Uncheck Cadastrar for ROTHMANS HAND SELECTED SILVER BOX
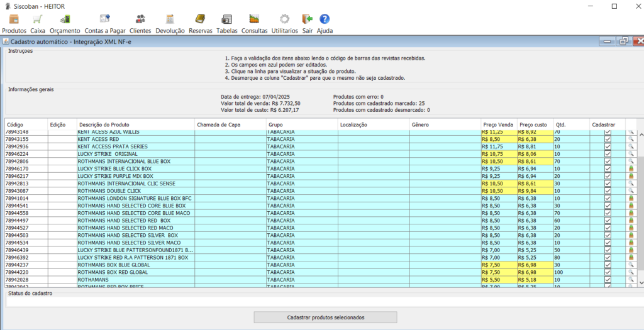644x330 pixels. (x=608, y=235)
